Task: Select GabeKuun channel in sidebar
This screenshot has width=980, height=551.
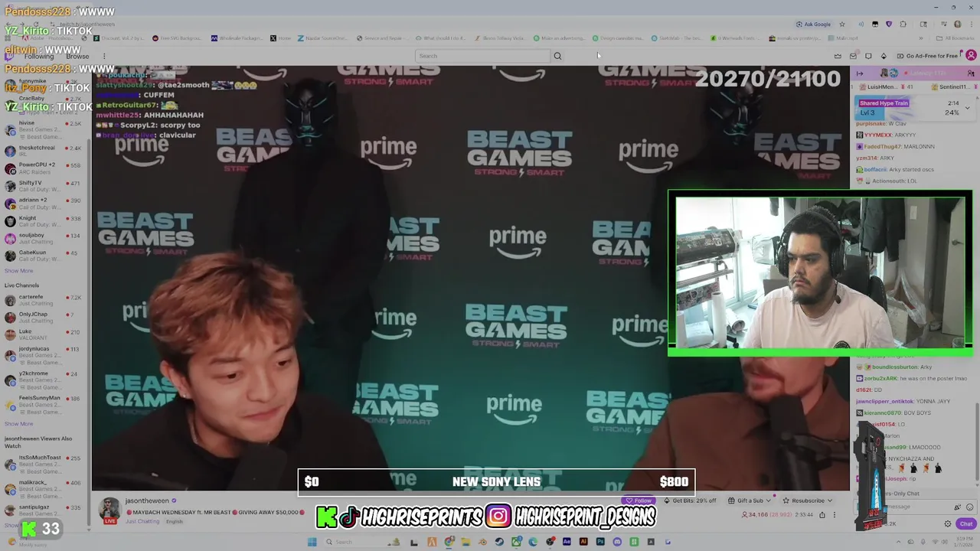Action: point(44,256)
